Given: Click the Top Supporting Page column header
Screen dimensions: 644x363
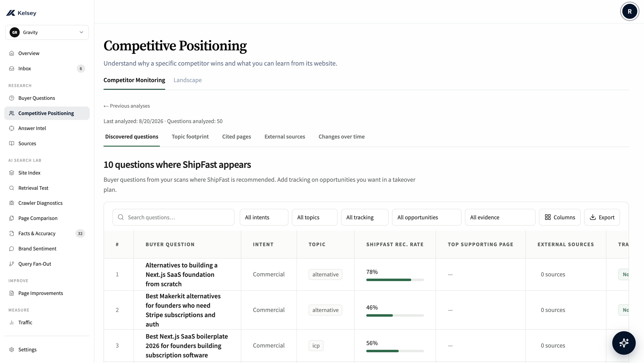Looking at the screenshot, I should pos(481,244).
